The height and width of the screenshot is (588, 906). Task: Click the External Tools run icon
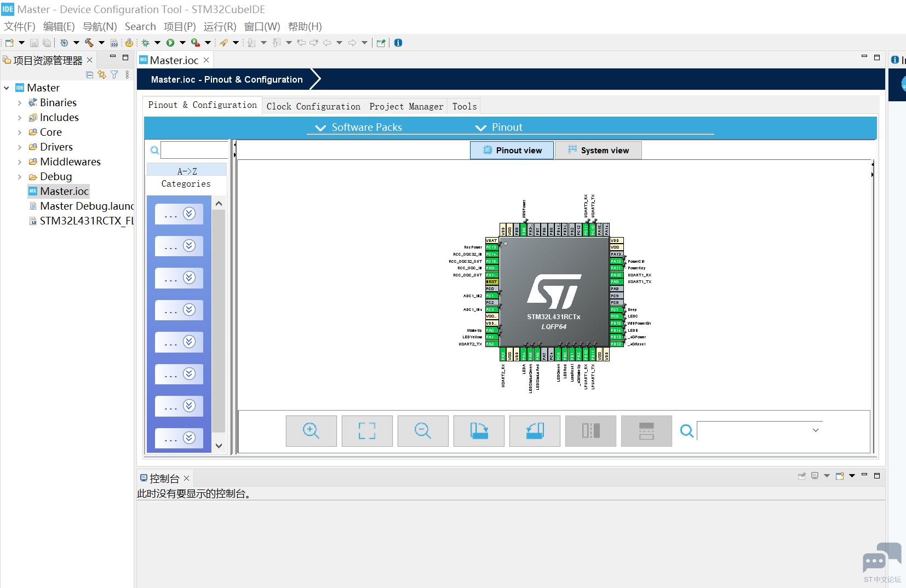pyautogui.click(x=195, y=43)
